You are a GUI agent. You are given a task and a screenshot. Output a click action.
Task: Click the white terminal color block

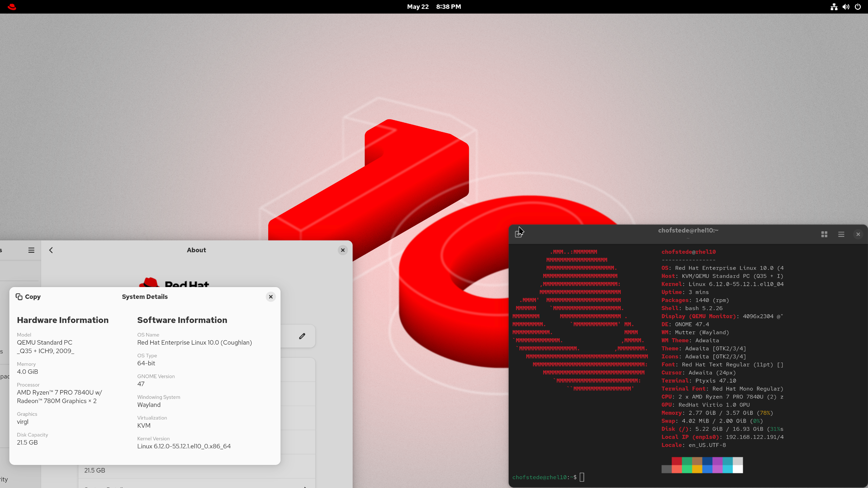737,469
